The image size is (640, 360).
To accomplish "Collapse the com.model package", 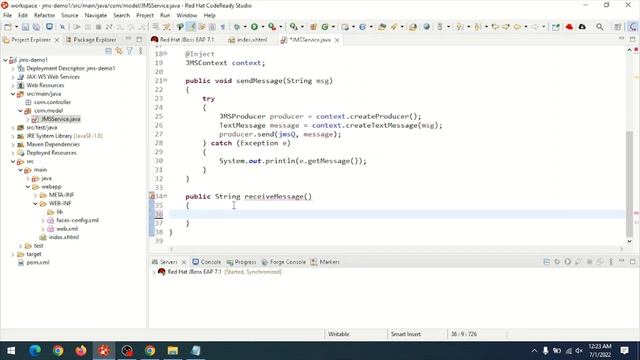I will (20, 111).
